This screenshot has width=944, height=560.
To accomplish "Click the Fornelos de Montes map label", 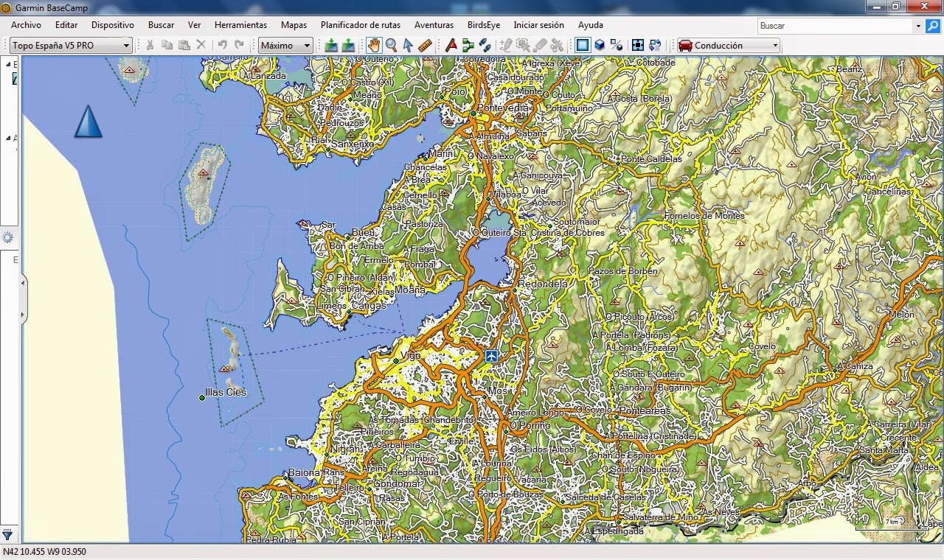I will [x=705, y=216].
